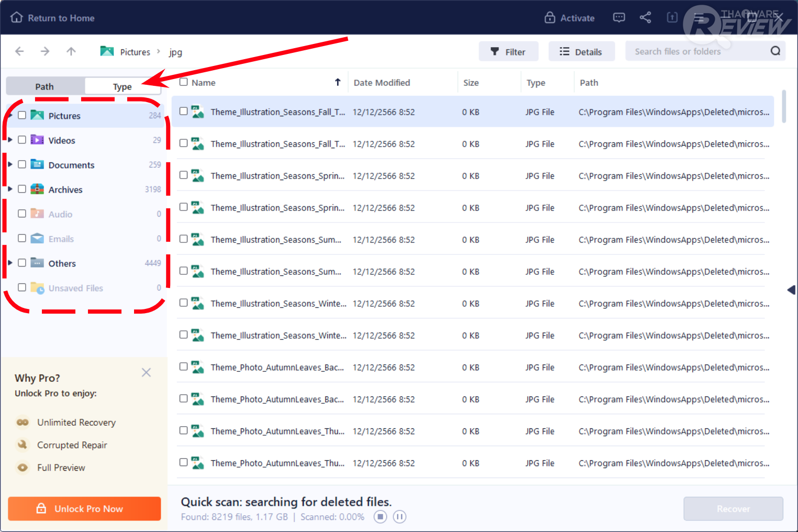Select the Emails envelope icon
The image size is (798, 532).
pyautogui.click(x=37, y=238)
